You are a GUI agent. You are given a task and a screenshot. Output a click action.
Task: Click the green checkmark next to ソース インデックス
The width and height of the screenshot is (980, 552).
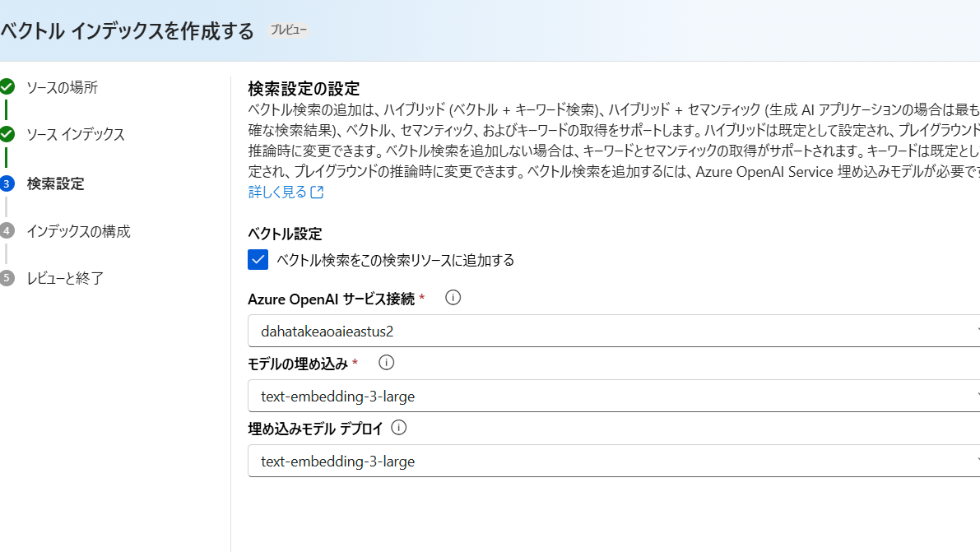pos(7,134)
